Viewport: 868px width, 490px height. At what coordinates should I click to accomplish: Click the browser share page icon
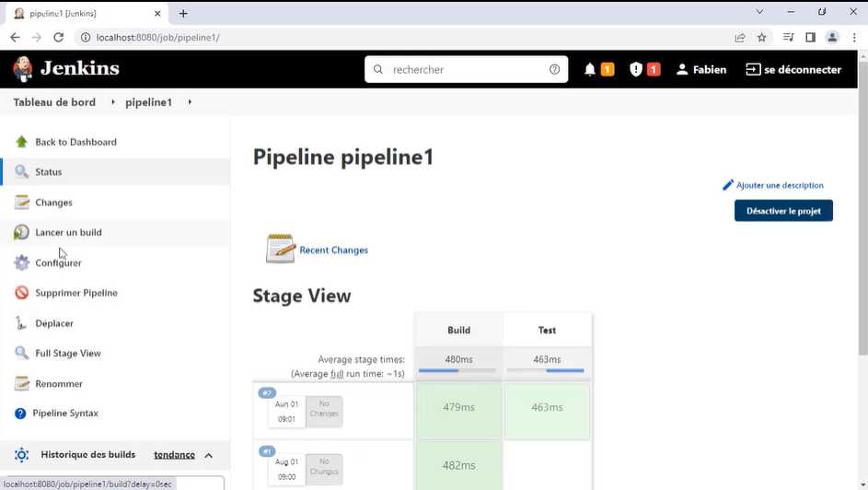coord(739,37)
